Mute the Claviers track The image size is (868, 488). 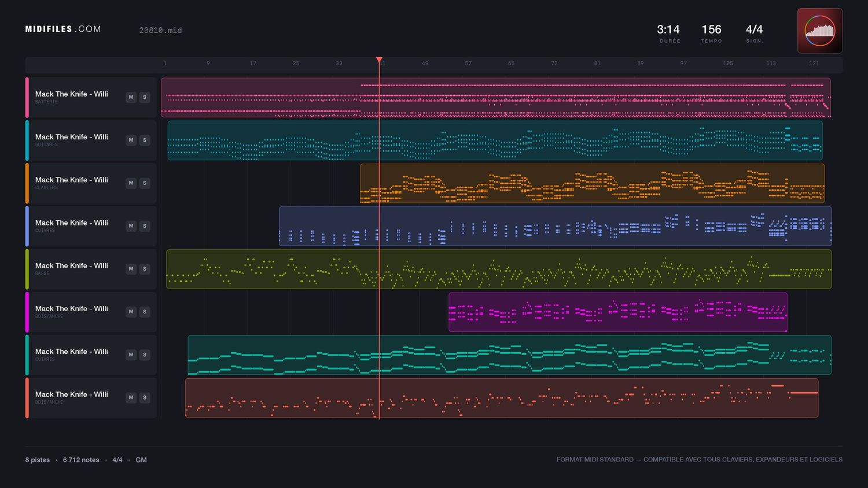pos(131,183)
